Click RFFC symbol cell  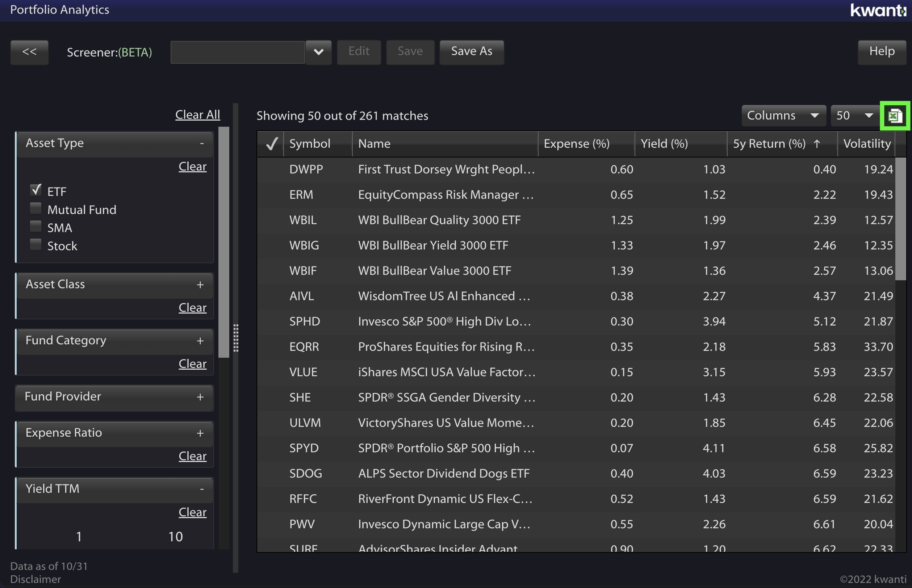point(303,499)
